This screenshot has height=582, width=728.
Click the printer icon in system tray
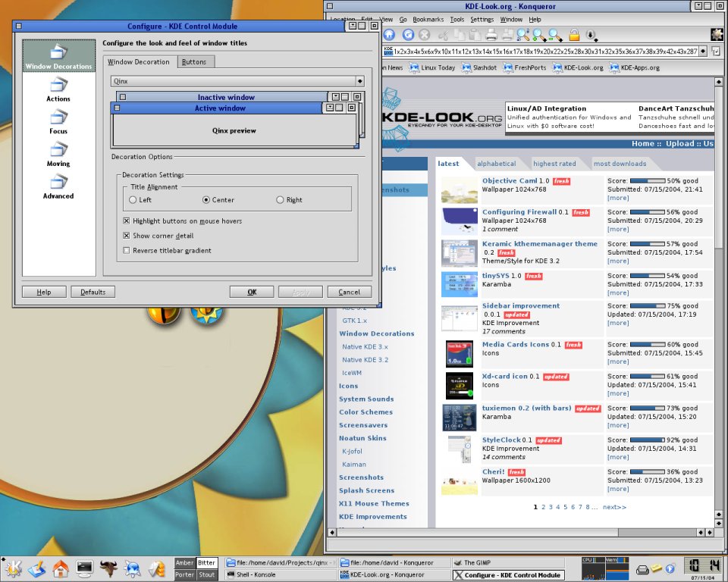click(642, 569)
